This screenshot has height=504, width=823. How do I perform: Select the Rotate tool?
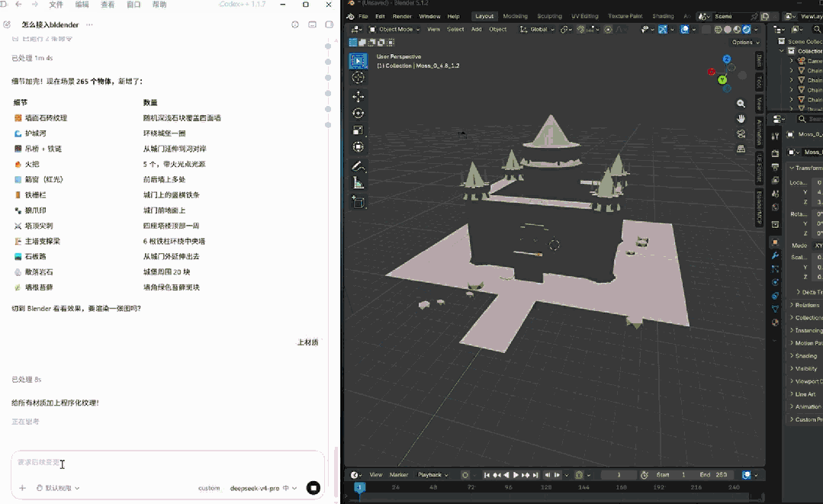358,114
